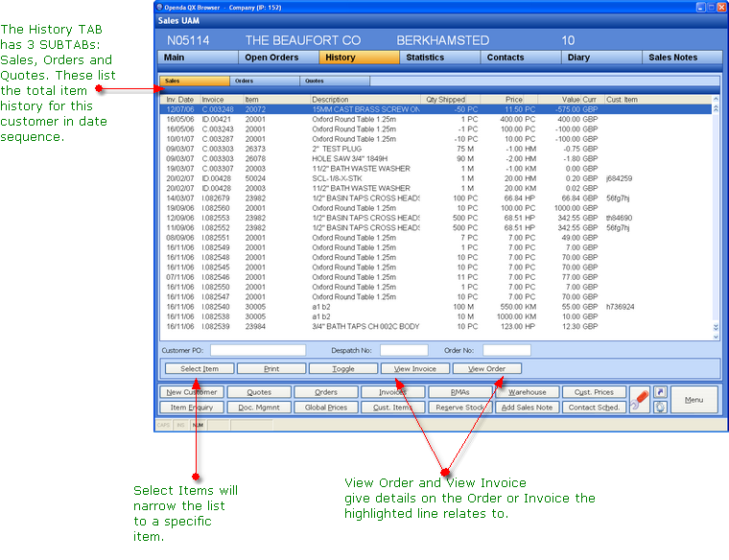Open the RMAs button
729x560 pixels.
[x=459, y=392]
